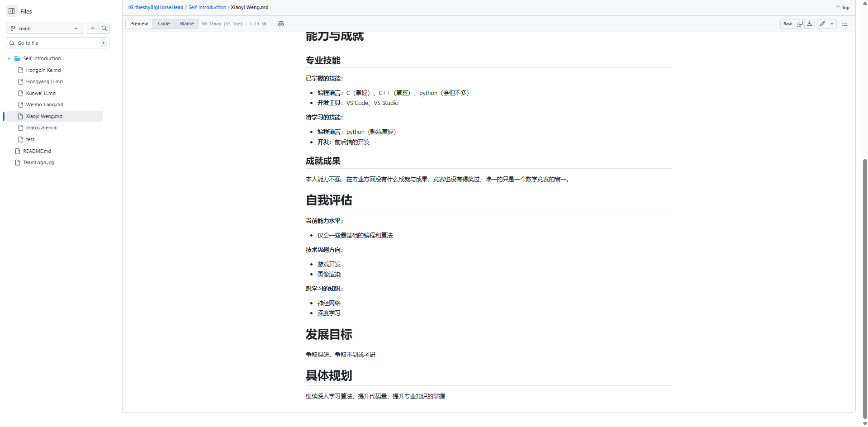868x427 pixels.
Task: Open Copilot for this file
Action: [281, 24]
